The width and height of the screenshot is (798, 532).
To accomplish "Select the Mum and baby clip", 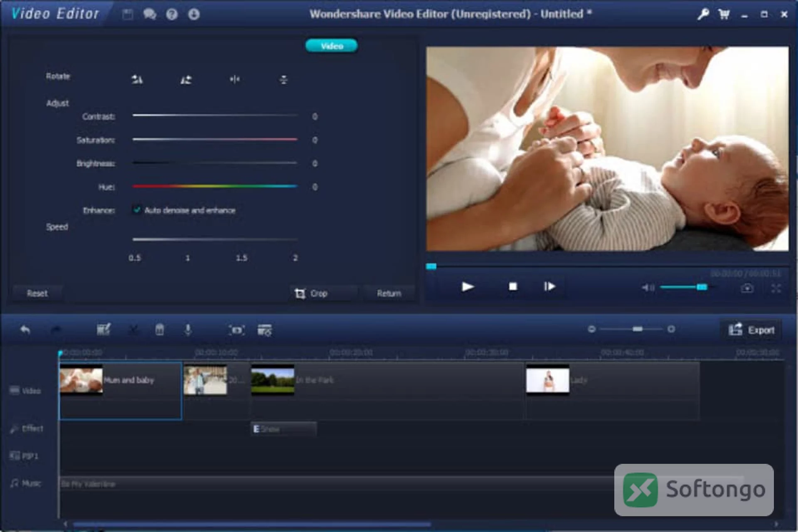I will (121, 391).
